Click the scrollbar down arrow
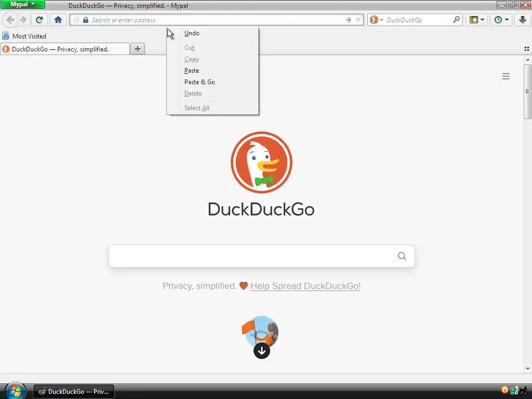Screen dimensions: 532x399 coord(527,369)
